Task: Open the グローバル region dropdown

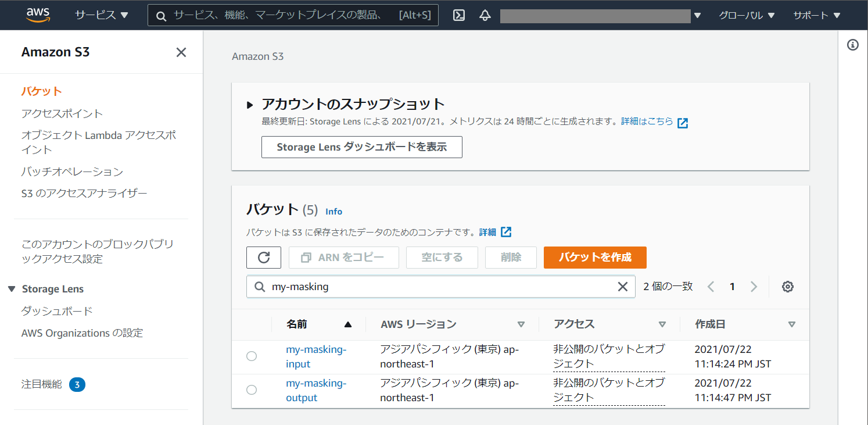Action: [x=747, y=16]
